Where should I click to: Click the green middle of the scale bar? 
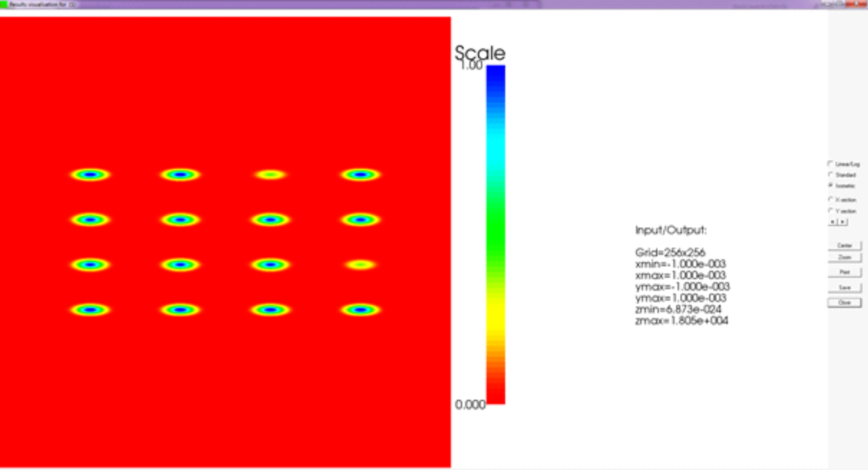pos(496,234)
